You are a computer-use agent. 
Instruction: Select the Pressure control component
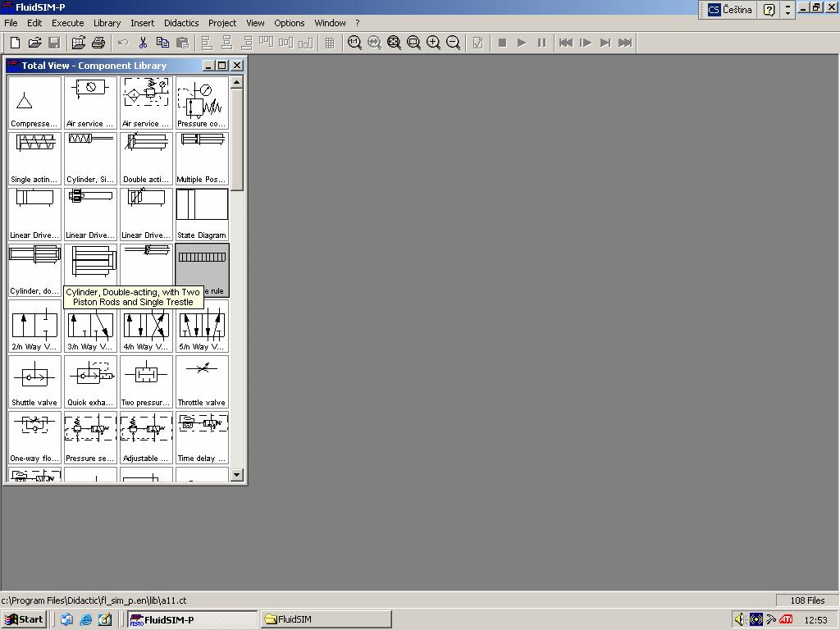coord(202,103)
